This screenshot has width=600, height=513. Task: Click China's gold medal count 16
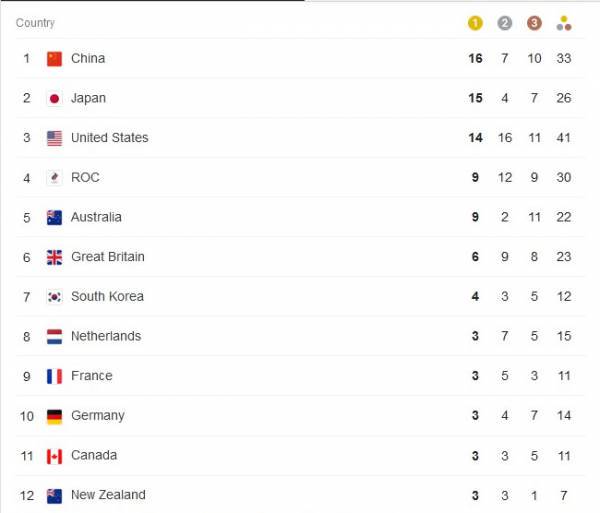(x=475, y=59)
